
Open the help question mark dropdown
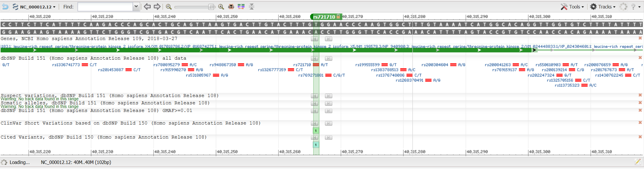[x=636, y=6]
